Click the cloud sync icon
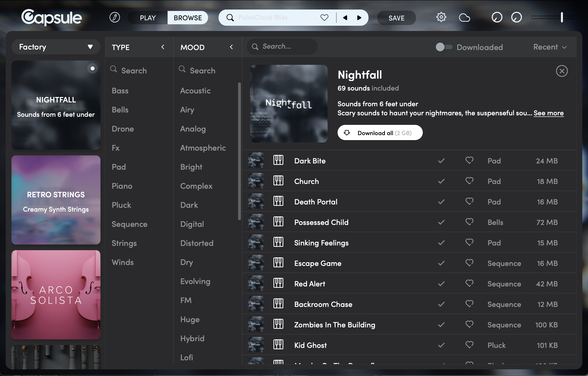Viewport: 588px width, 376px height. (x=464, y=18)
